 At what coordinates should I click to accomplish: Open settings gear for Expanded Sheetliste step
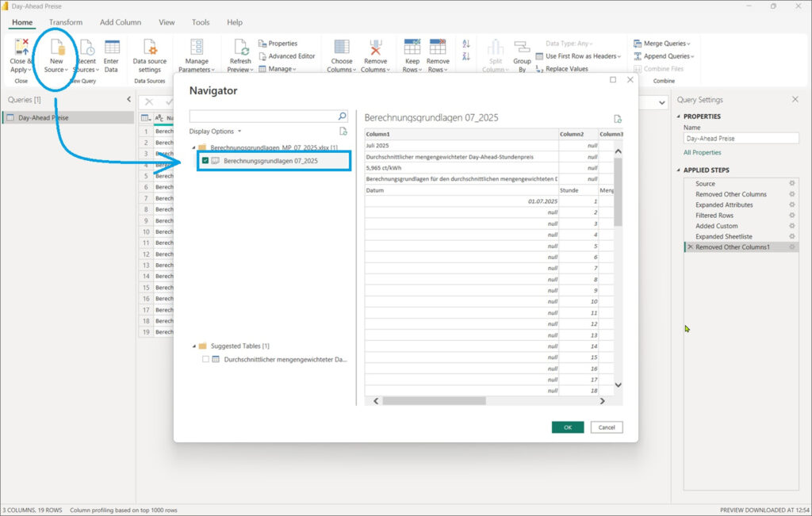[792, 236]
